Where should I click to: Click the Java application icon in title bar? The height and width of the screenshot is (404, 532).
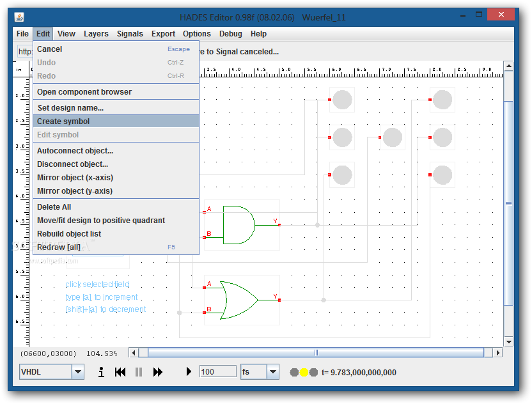(19, 17)
